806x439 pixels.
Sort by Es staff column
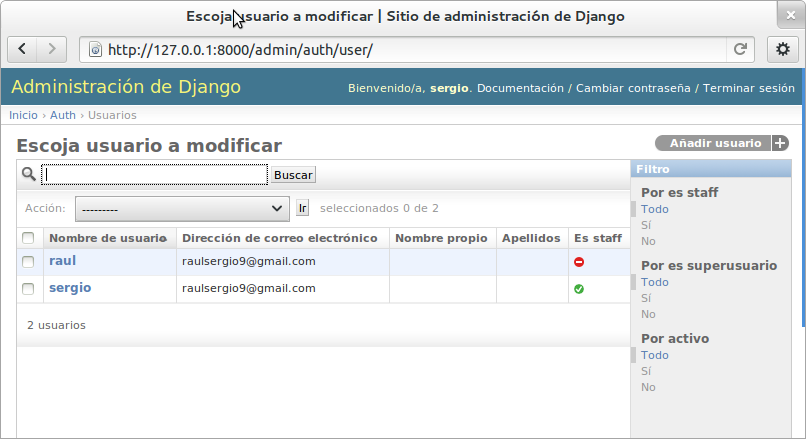click(598, 239)
